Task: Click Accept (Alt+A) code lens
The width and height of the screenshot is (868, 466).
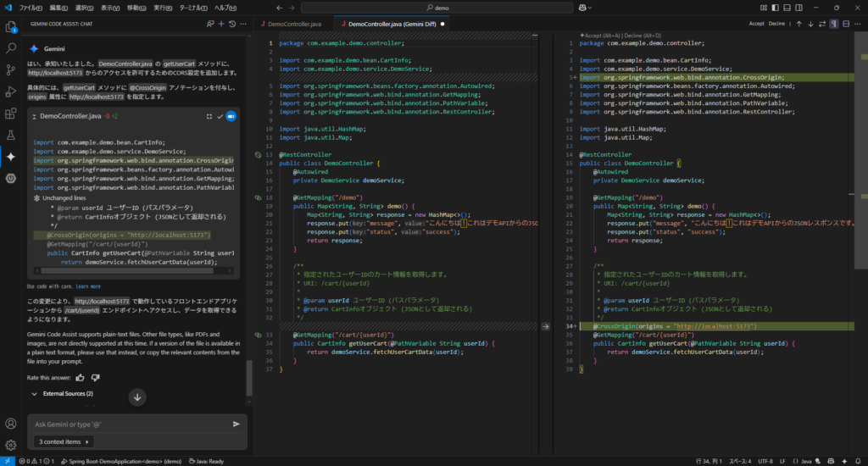Action: (x=601, y=36)
